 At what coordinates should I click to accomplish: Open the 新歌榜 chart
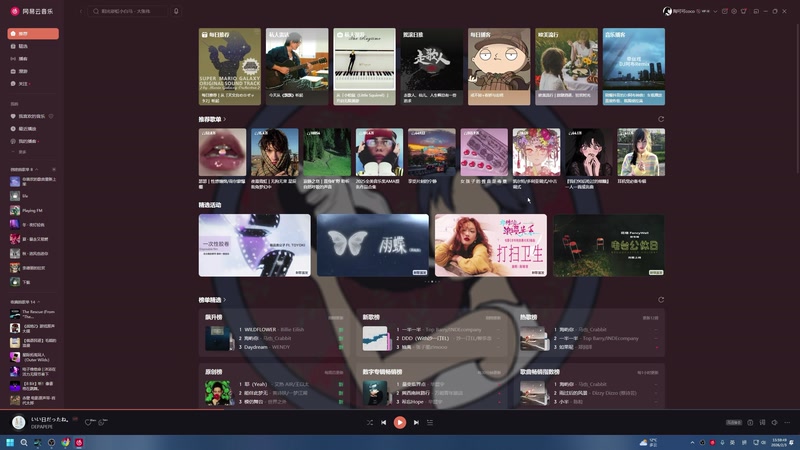pos(371,317)
